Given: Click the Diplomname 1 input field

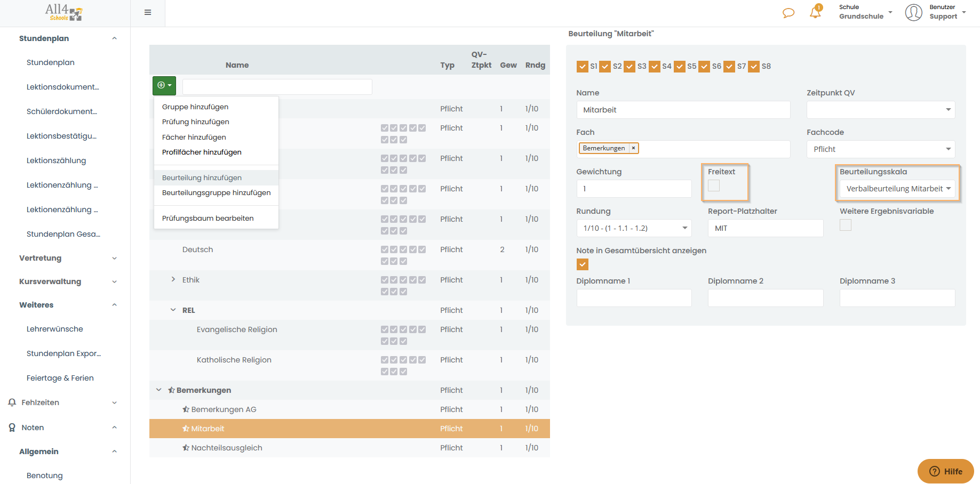Looking at the screenshot, I should tap(634, 298).
